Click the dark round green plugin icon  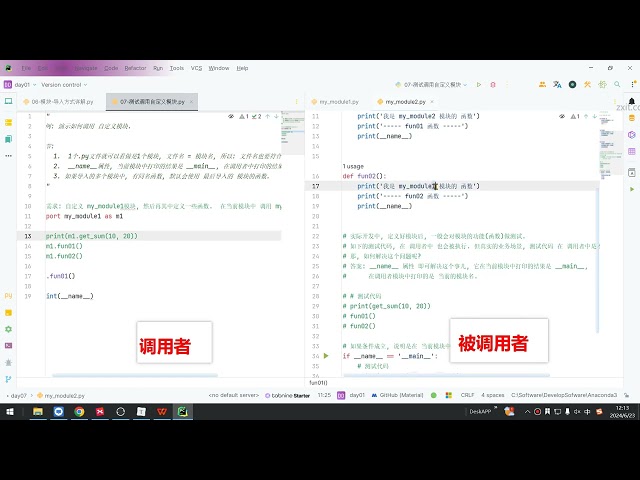[573, 84]
